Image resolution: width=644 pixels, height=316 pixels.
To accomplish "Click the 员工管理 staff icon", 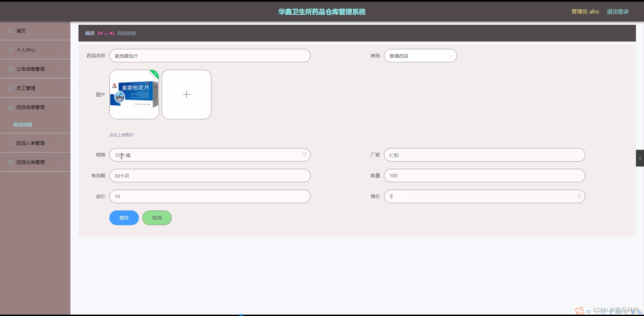I will 10,88.
